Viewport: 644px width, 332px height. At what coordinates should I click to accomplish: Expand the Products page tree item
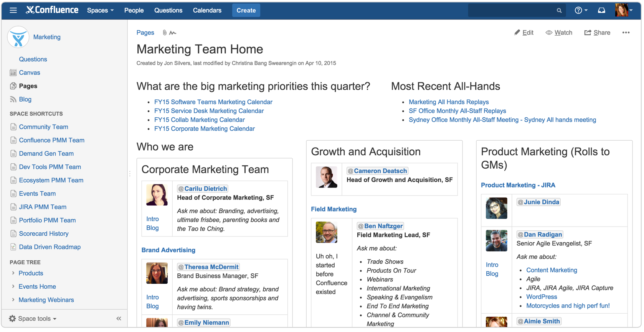(13, 273)
